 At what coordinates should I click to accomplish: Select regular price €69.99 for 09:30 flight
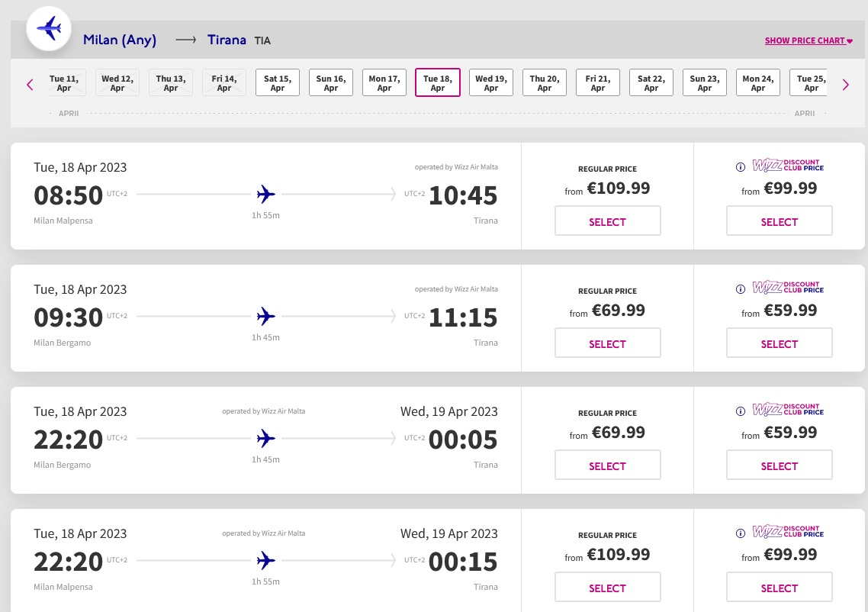(x=607, y=344)
